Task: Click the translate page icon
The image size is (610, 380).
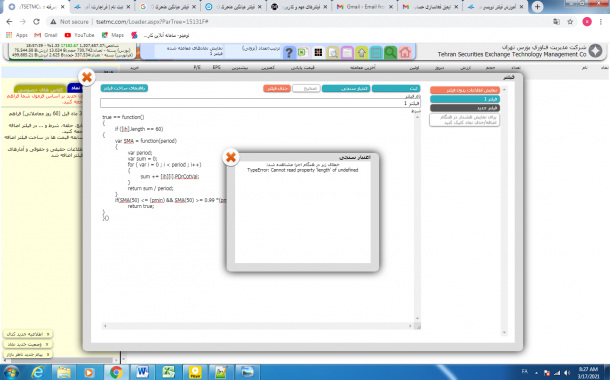Action: pos(556,22)
